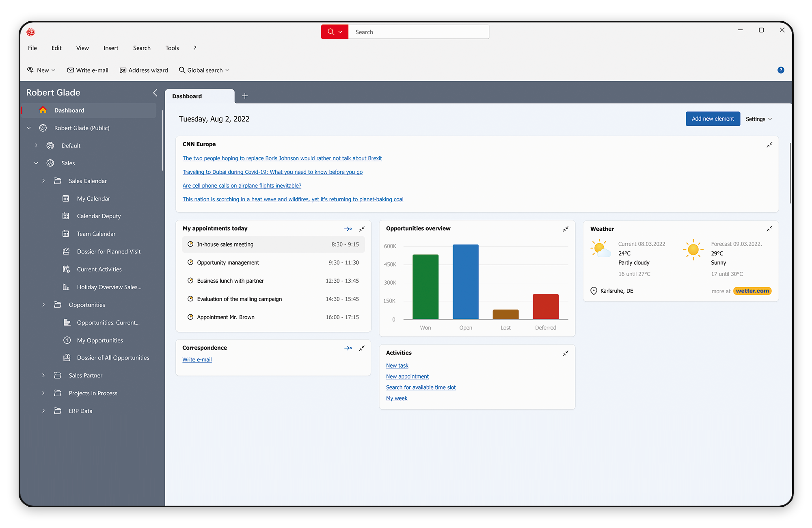The image size is (812, 528).
Task: Open a new tab with the plus icon
Action: [x=244, y=96]
